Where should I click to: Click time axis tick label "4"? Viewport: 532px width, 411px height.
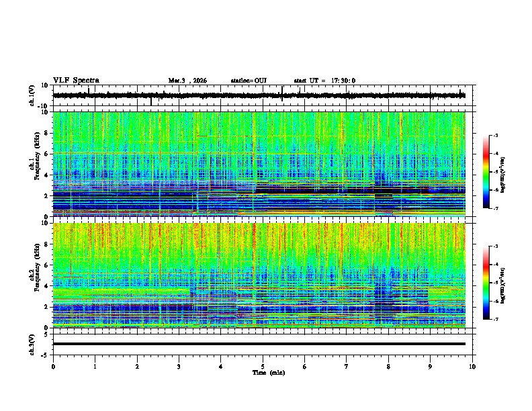click(x=221, y=367)
